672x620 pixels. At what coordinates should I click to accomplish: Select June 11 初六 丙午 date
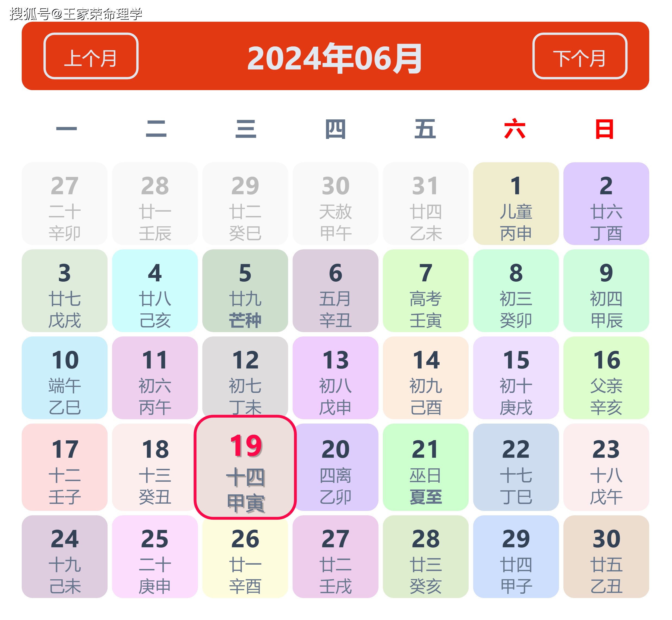(155, 378)
